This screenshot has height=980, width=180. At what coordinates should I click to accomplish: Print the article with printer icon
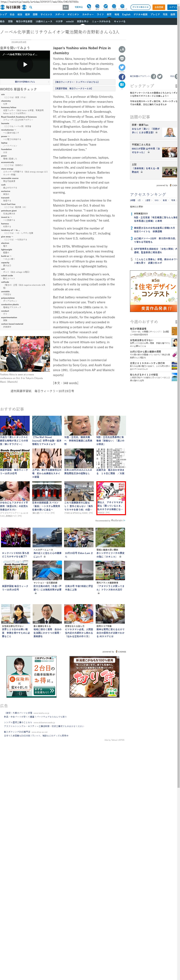tap(122, 59)
